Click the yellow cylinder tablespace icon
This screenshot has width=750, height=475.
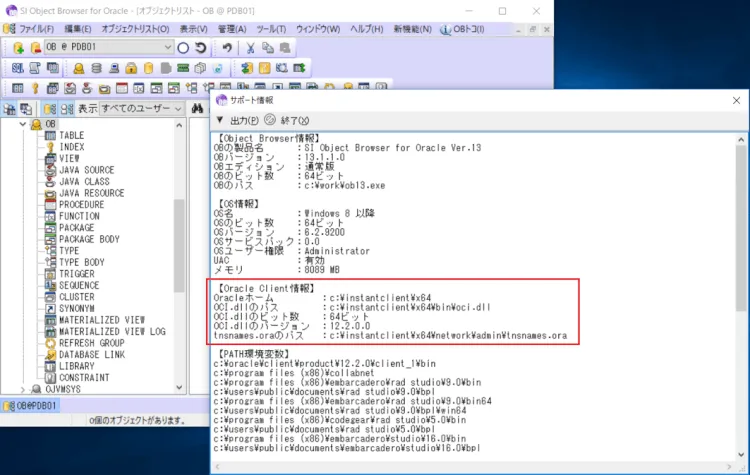(x=149, y=68)
